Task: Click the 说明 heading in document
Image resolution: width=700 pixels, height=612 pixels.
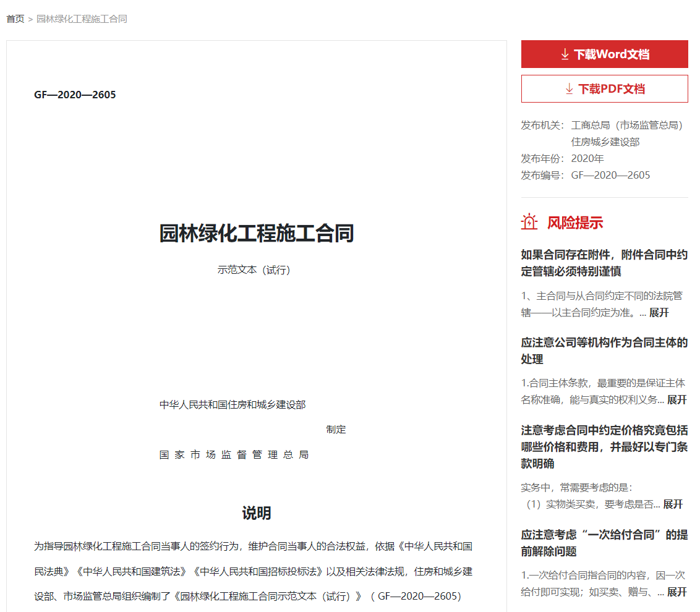Action: (256, 513)
